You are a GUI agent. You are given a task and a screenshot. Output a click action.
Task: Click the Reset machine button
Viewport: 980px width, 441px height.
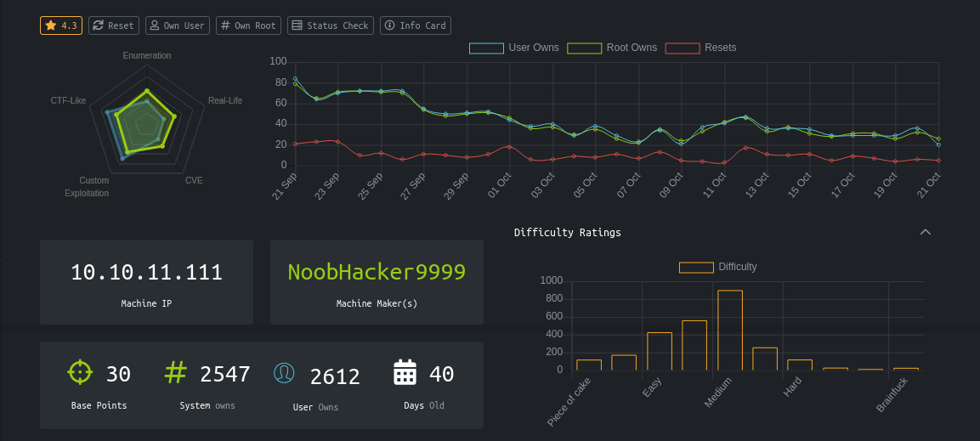click(x=113, y=25)
